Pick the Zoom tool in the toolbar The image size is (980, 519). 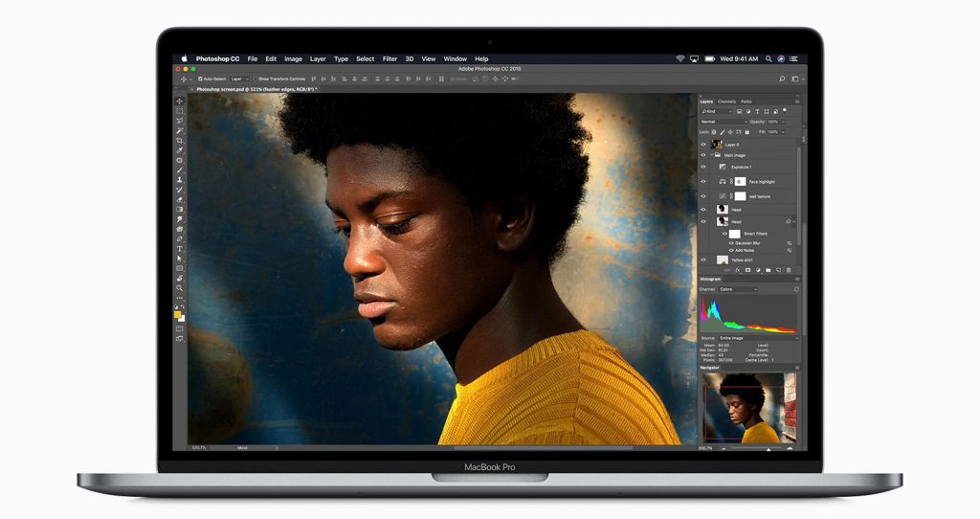click(179, 287)
